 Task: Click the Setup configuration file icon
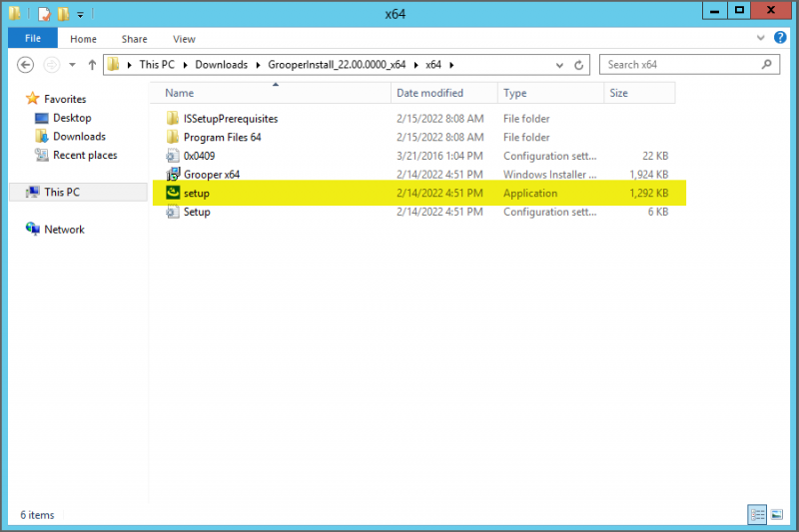pyautogui.click(x=173, y=212)
